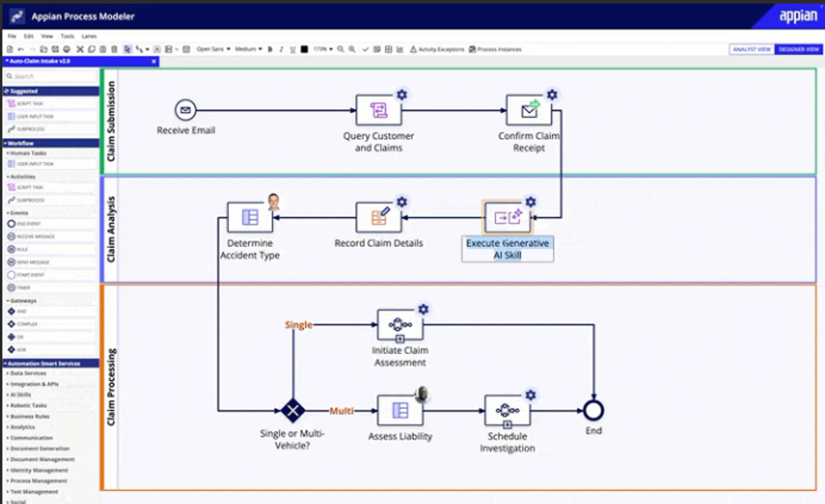Collapse the Events group
This screenshot has width=825, height=504.
(18, 213)
